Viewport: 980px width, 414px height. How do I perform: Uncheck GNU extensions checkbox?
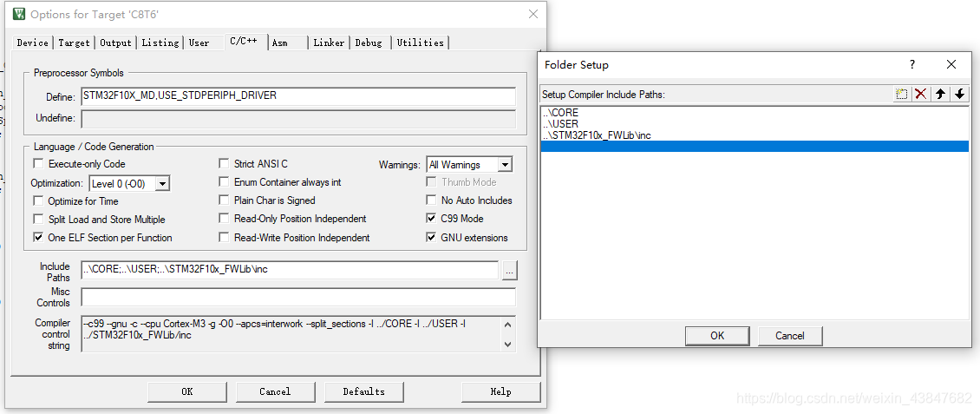pos(431,238)
